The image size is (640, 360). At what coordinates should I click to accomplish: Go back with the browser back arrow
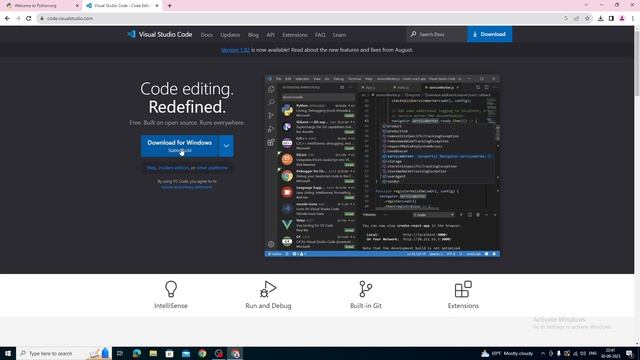click(7, 18)
